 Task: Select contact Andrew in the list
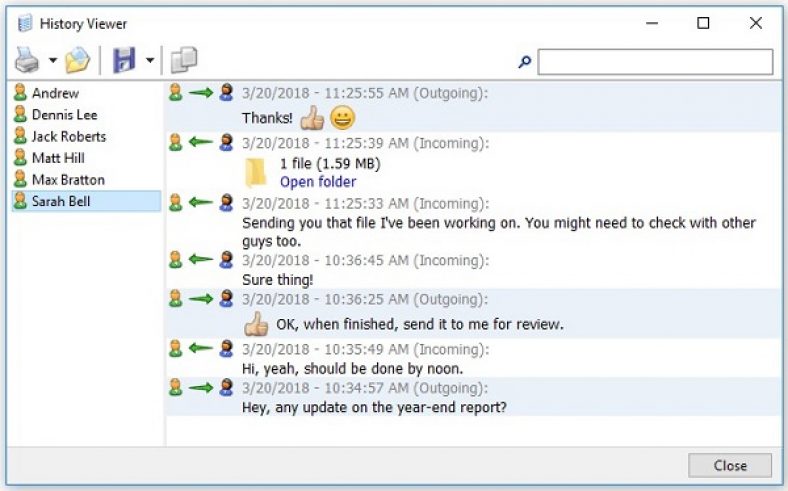click(x=86, y=93)
